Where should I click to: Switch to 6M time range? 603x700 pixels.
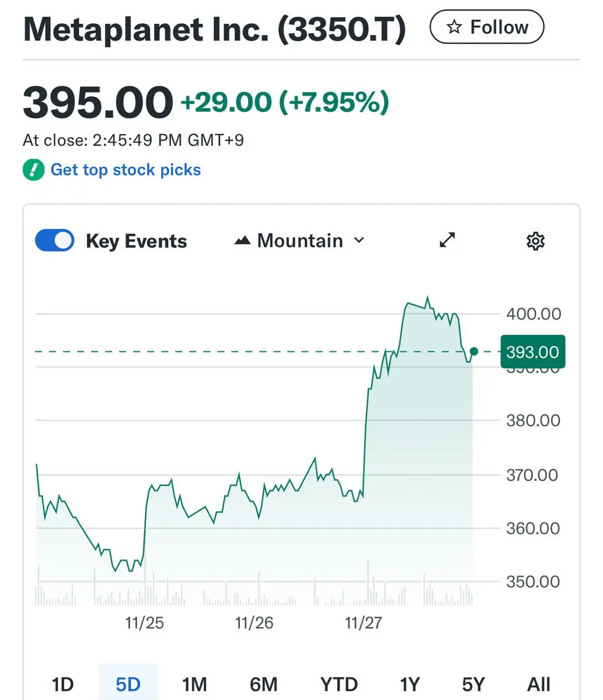(x=263, y=684)
